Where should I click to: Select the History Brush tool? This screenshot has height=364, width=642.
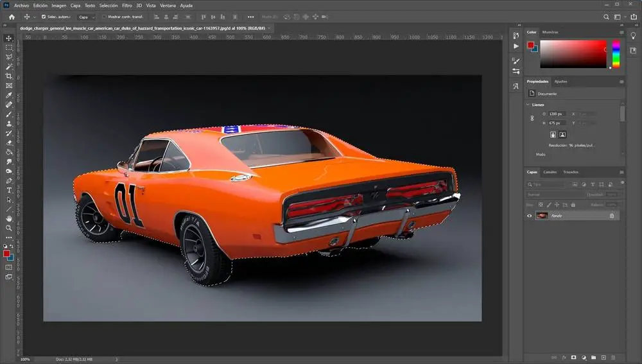9,133
